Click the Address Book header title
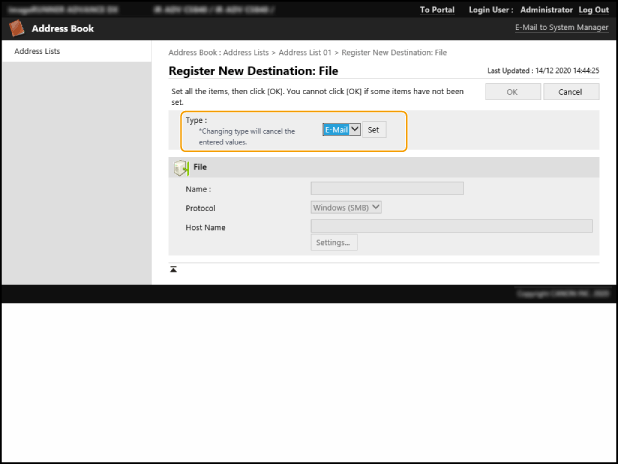618x464 pixels. click(62, 28)
